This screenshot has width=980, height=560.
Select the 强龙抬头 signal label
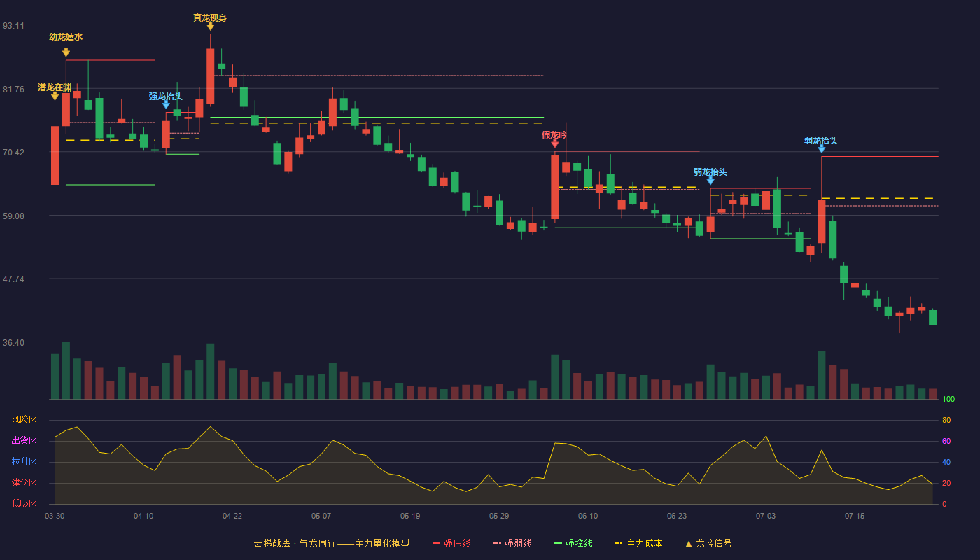(x=166, y=96)
